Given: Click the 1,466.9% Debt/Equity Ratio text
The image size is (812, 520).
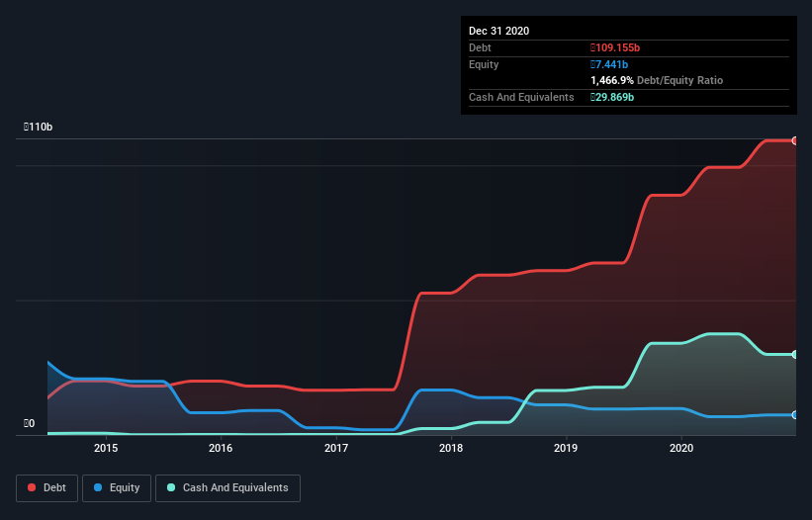Looking at the screenshot, I should point(657,80).
